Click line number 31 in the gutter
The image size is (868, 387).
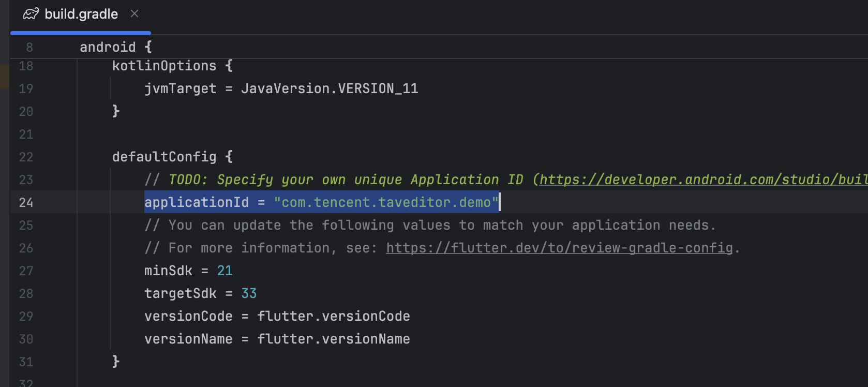pyautogui.click(x=26, y=362)
